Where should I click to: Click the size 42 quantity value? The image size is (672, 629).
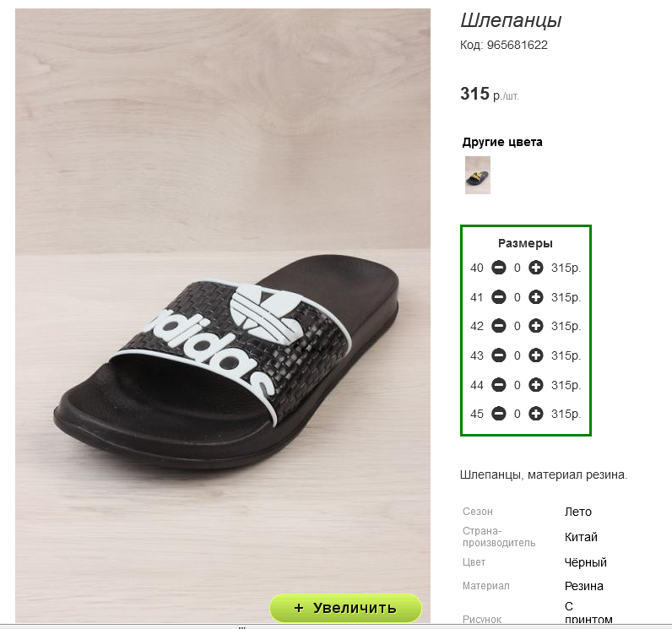[518, 326]
